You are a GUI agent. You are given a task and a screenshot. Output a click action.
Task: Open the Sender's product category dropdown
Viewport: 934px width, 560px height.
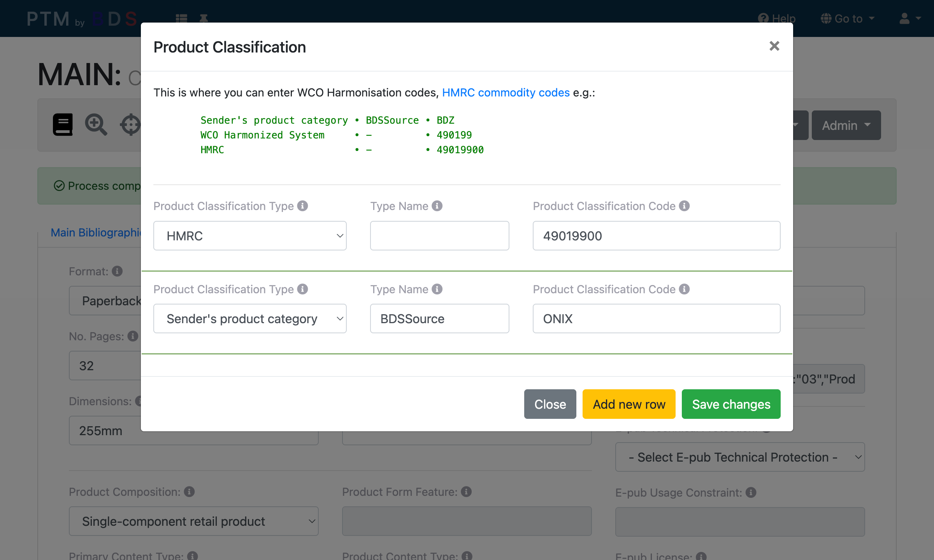[x=250, y=318]
